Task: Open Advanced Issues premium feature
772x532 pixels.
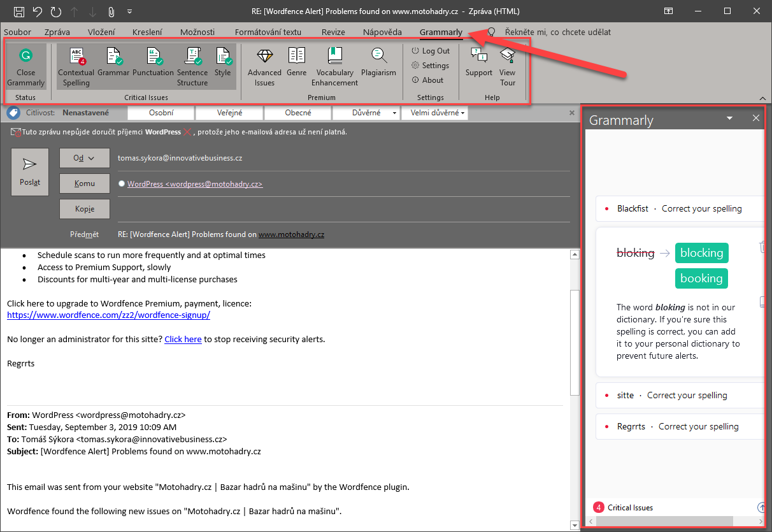Action: tap(264, 68)
